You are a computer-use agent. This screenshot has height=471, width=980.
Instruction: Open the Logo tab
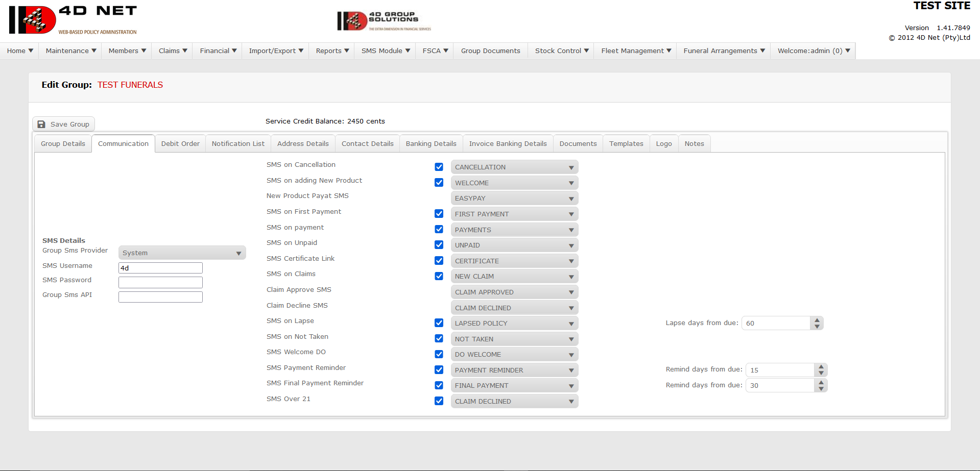(664, 143)
